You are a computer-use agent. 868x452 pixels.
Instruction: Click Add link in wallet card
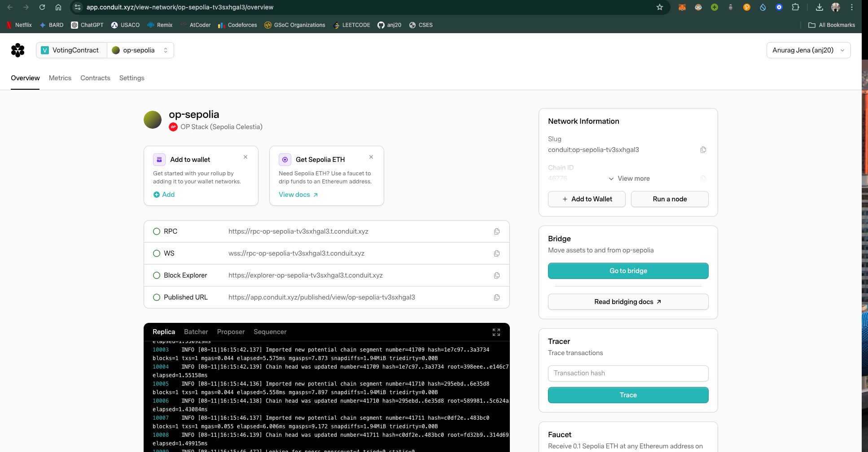point(164,195)
